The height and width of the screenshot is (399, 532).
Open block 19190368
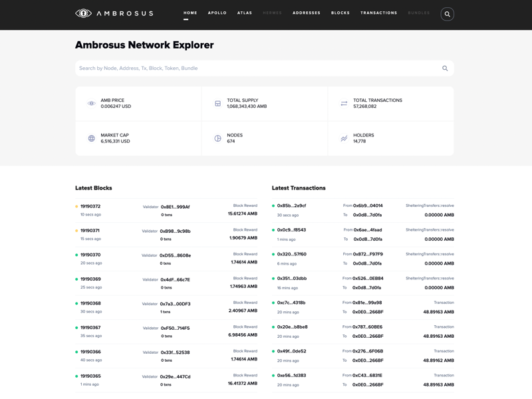click(x=90, y=303)
